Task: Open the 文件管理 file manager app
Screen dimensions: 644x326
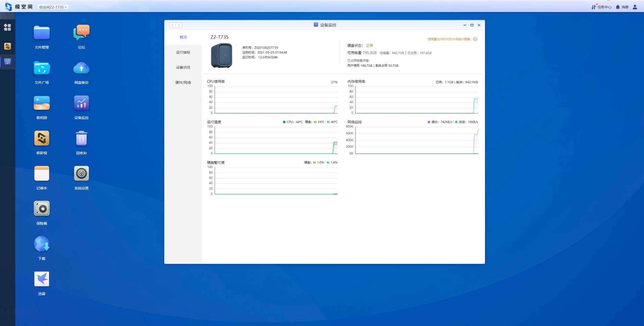Action: click(x=42, y=33)
